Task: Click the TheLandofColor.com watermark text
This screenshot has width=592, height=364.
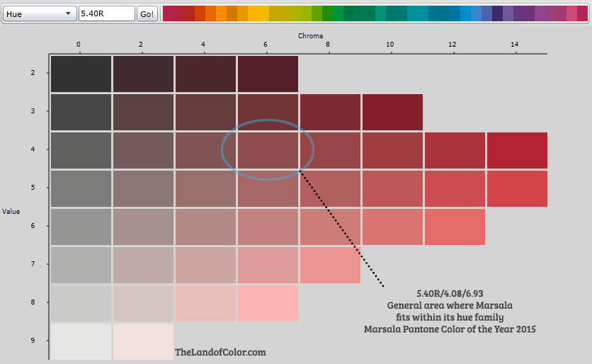Action: point(220,351)
